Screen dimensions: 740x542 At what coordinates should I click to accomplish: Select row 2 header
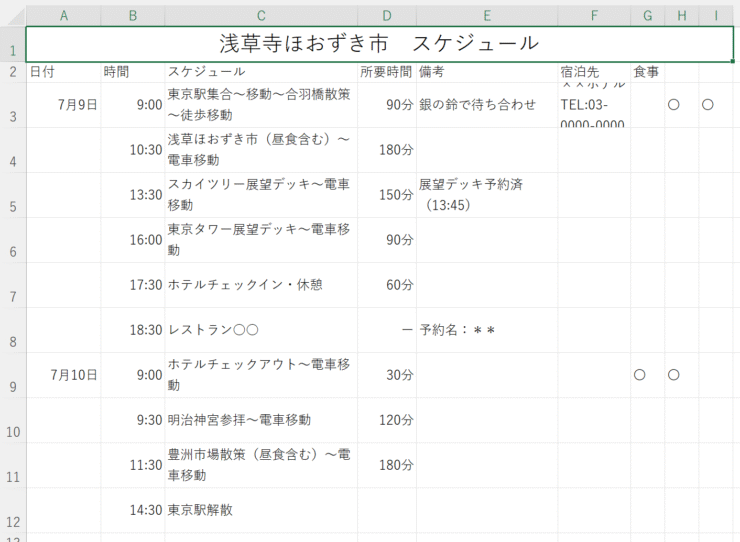(x=13, y=72)
